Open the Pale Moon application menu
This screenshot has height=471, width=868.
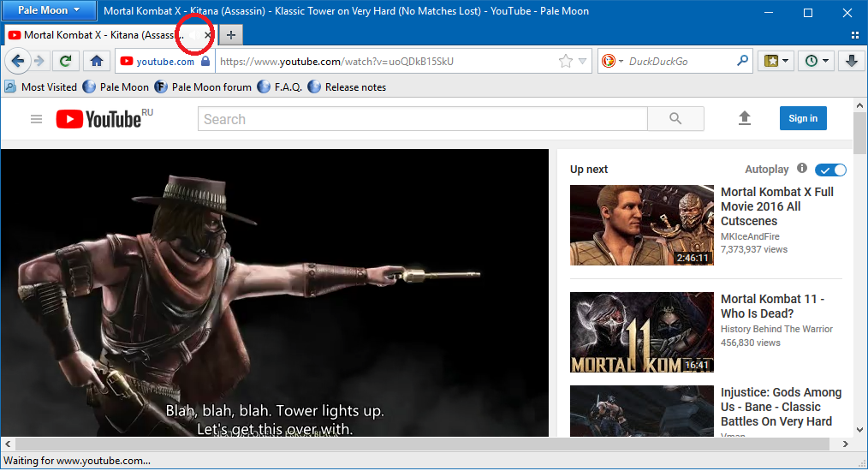pyautogui.click(x=49, y=10)
